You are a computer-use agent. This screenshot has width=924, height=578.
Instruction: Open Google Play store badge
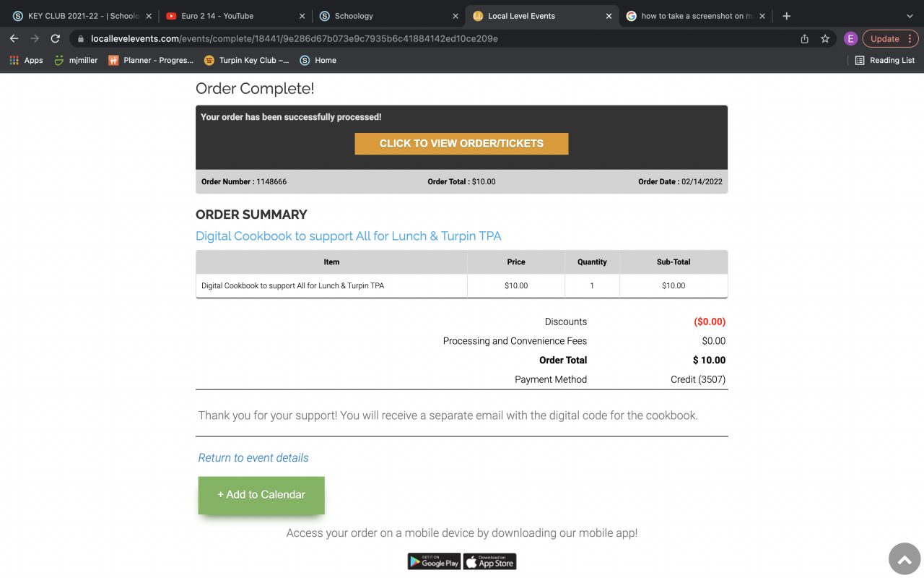click(434, 561)
